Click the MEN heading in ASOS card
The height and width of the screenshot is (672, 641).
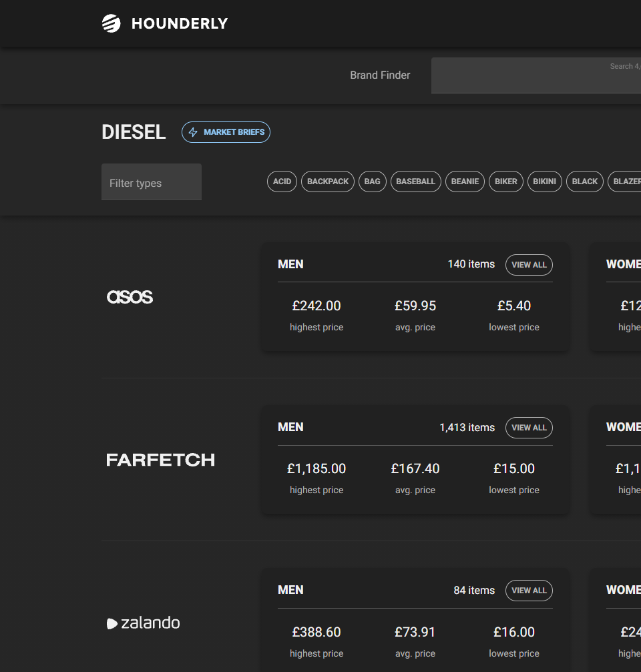point(290,264)
